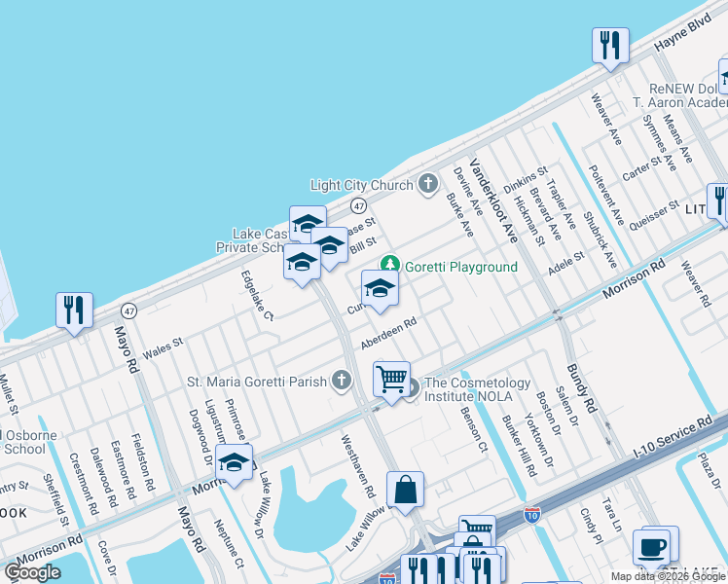Click the Bundy Rd street label
The image size is (728, 584).
[x=582, y=388]
